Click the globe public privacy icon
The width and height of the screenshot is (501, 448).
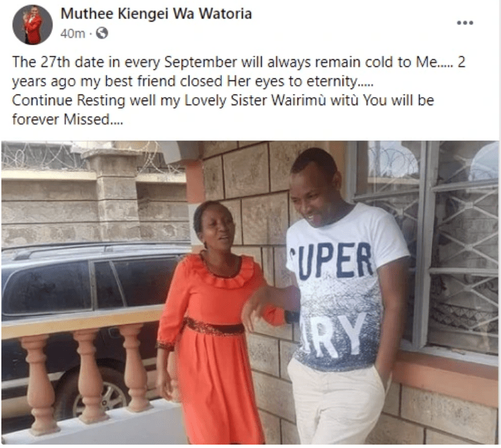[102, 33]
